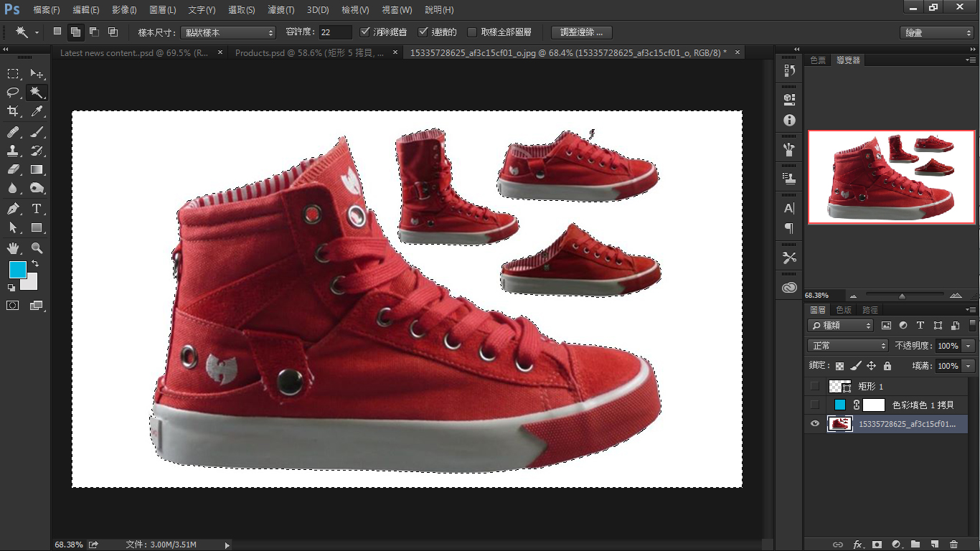Select the Eyedropper tool
This screenshot has width=980, height=551.
tap(37, 111)
